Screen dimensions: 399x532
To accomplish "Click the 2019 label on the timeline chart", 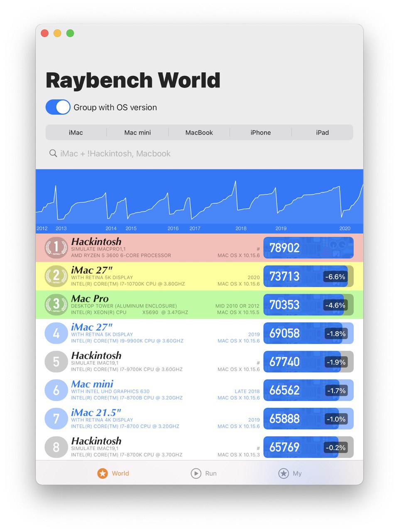I will coord(281,229).
